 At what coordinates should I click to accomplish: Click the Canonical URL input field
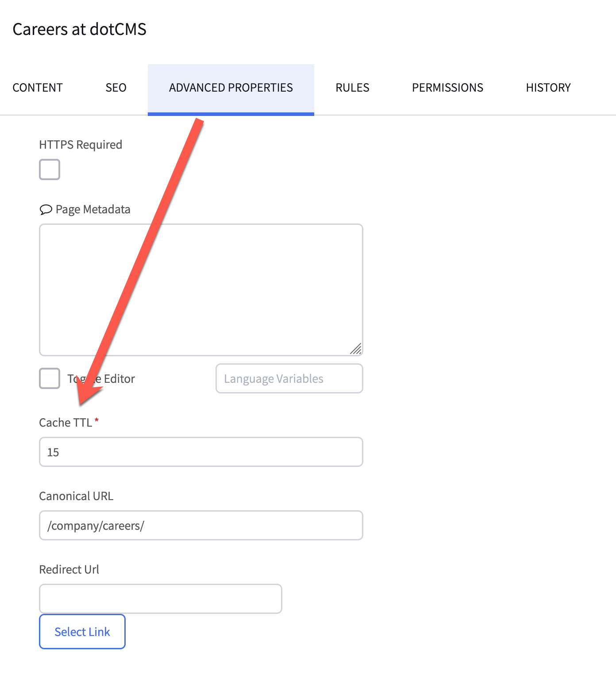pyautogui.click(x=201, y=525)
